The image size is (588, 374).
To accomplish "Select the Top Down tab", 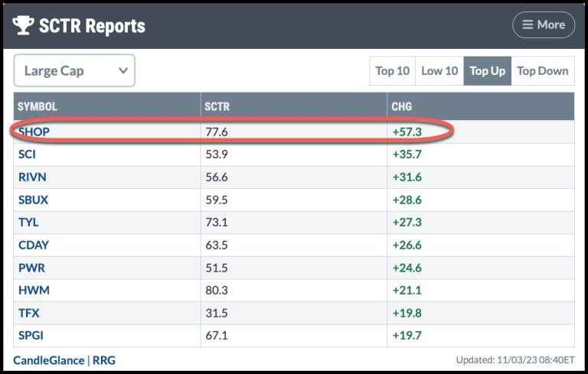I will pos(542,71).
